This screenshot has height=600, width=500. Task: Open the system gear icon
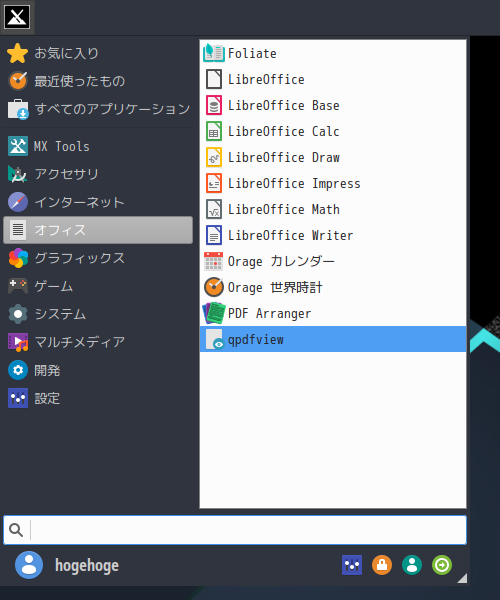18,314
